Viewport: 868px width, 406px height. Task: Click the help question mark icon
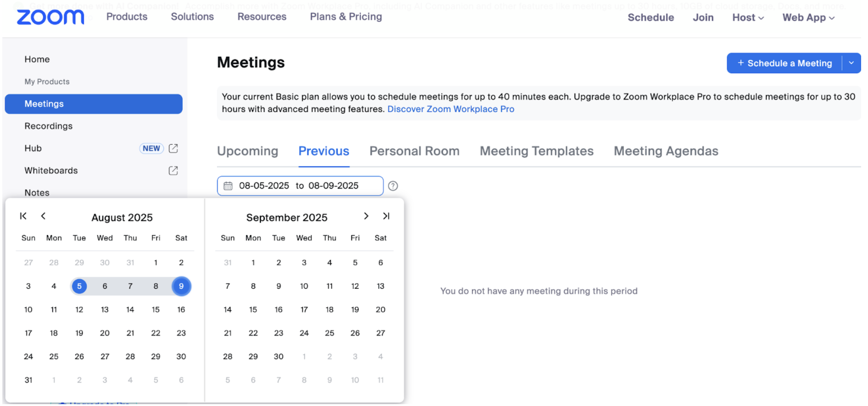pyautogui.click(x=393, y=186)
